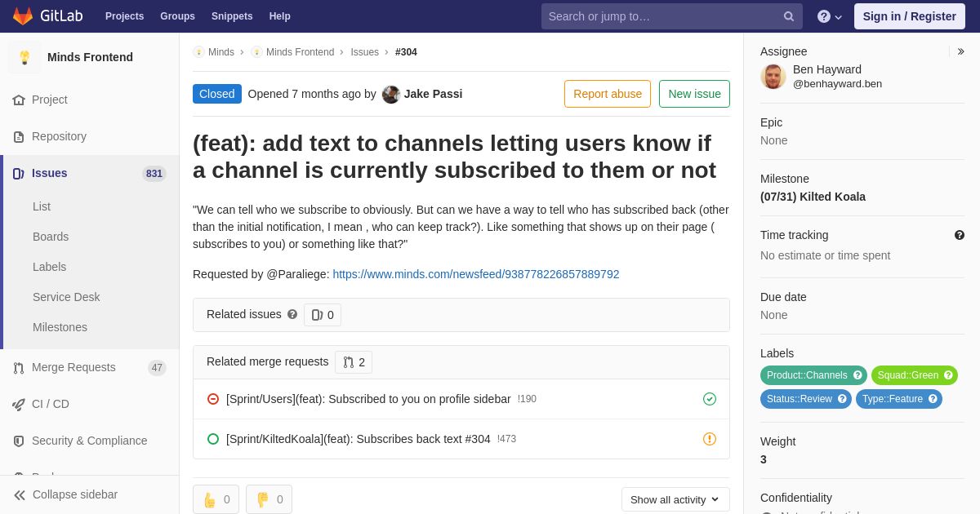Click the Minds breadcrumb group icon
The width and height of the screenshot is (980, 514).
198,52
